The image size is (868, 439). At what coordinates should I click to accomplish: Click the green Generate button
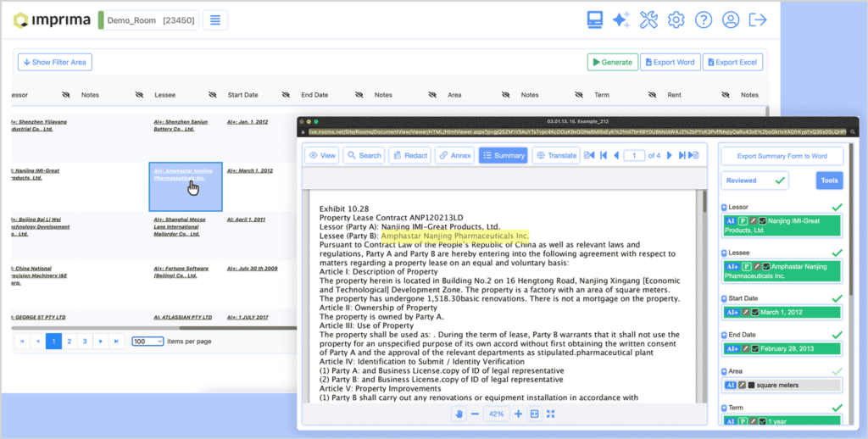612,62
